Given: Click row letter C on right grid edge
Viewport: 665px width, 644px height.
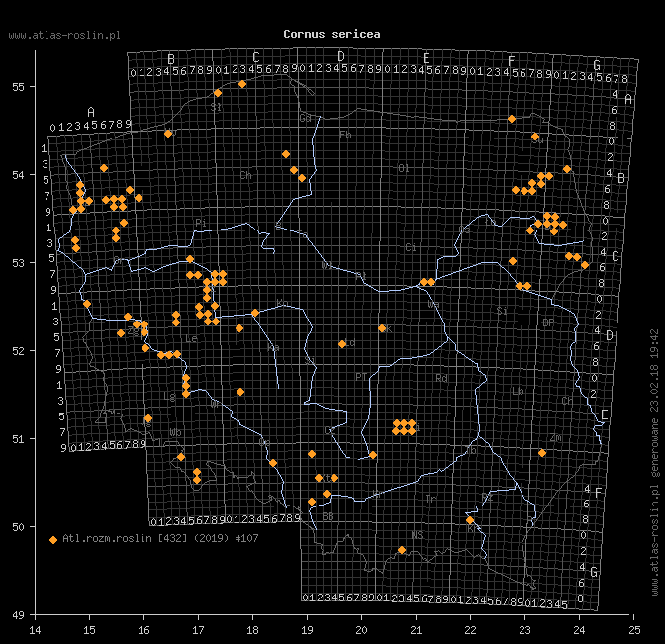Looking at the screenshot, I should (616, 257).
